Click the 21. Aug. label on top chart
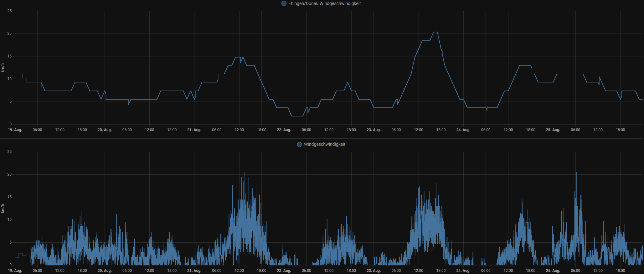Screen dimensions: 644x274 click(194, 130)
